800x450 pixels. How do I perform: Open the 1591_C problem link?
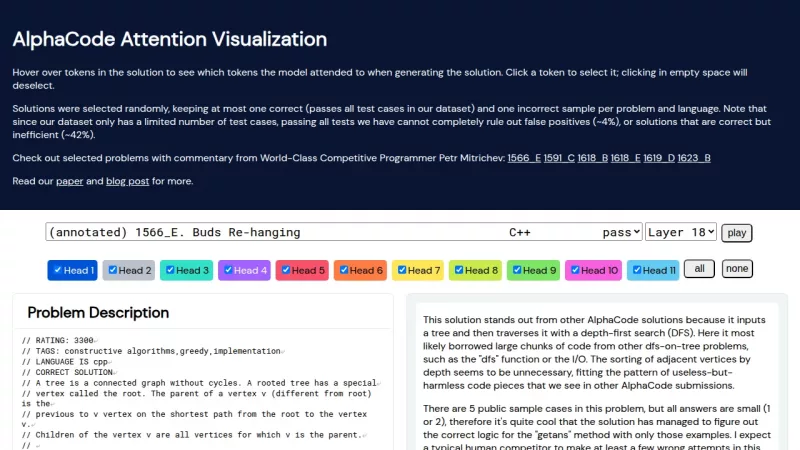point(561,158)
